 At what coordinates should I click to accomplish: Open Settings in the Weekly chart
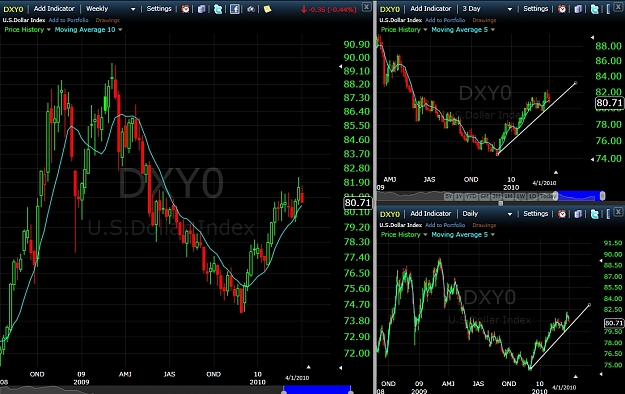159,8
